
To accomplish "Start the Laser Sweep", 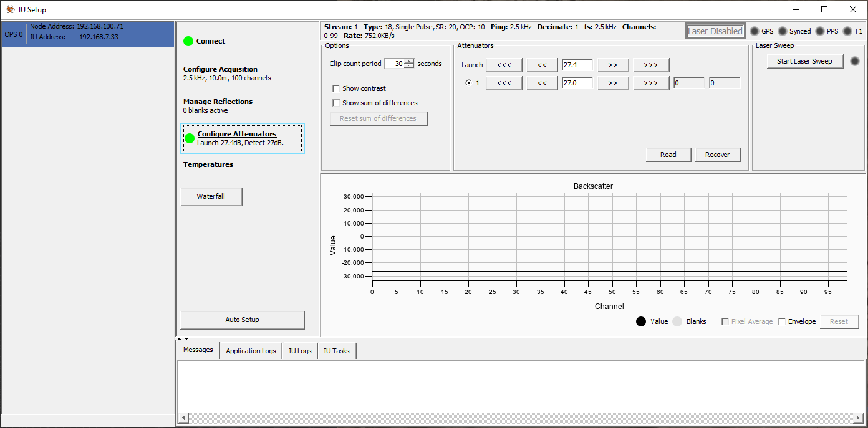I will coord(804,61).
